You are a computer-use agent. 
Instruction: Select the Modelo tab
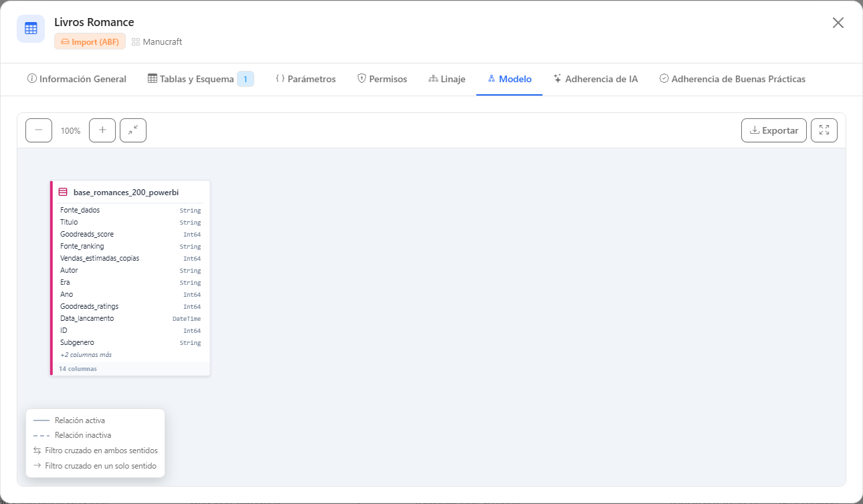point(509,79)
